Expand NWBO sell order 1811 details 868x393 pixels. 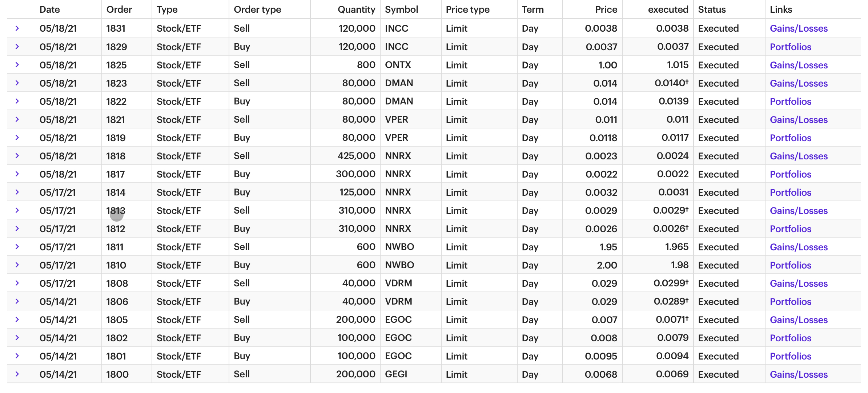tap(17, 247)
